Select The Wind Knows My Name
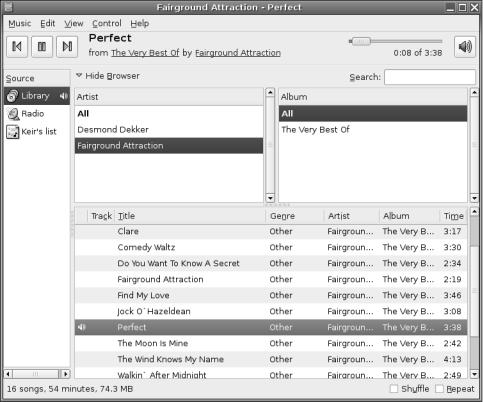 (271, 359)
